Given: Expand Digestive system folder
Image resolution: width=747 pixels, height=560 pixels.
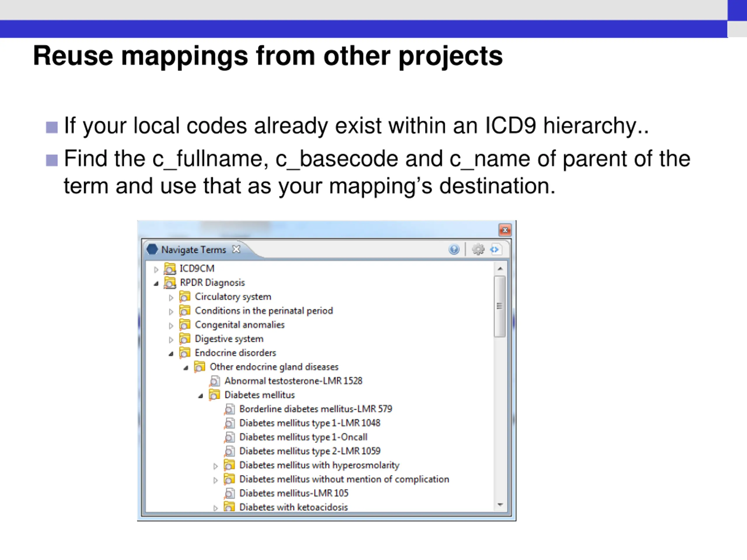Looking at the screenshot, I should (171, 339).
